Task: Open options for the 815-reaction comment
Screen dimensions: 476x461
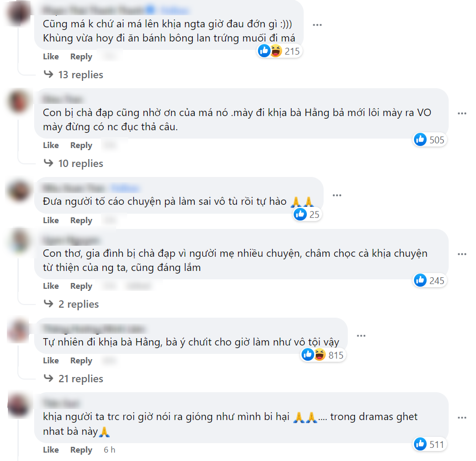Action: click(361, 336)
